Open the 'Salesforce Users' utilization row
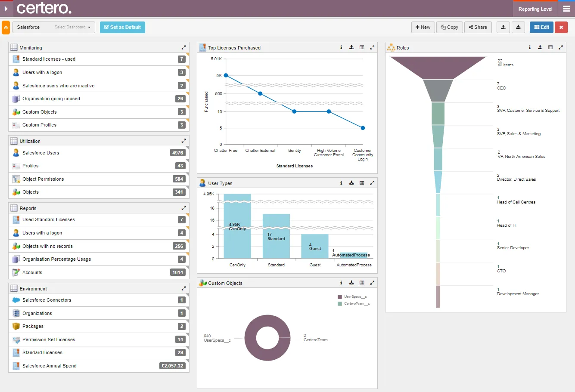The width and height of the screenshot is (575, 392). [x=99, y=153]
